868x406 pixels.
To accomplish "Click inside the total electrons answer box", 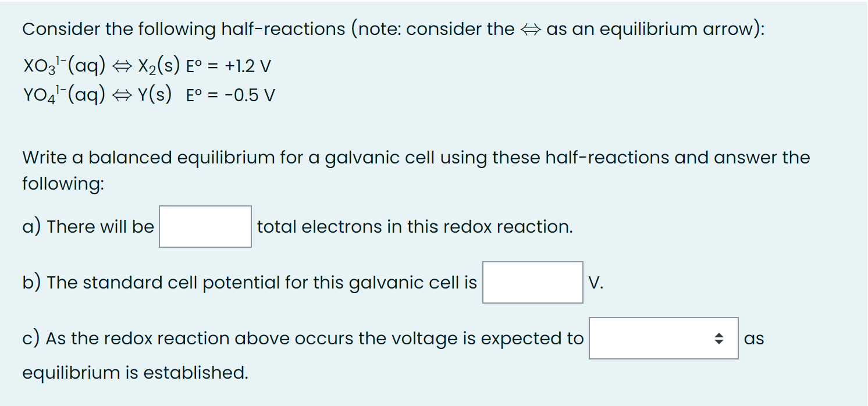I will tap(204, 226).
